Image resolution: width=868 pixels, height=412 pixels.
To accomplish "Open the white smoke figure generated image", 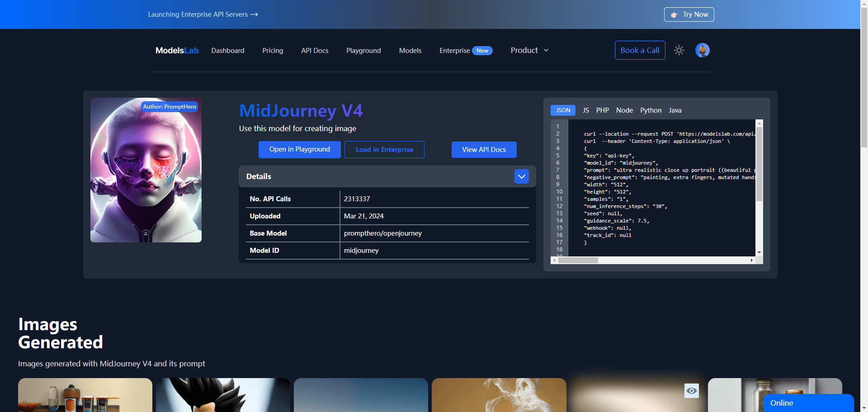I will click(x=499, y=395).
